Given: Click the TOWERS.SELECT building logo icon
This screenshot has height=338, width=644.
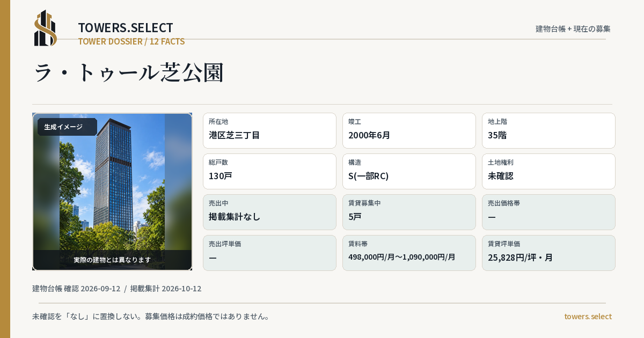Looking at the screenshot, I should (46, 28).
